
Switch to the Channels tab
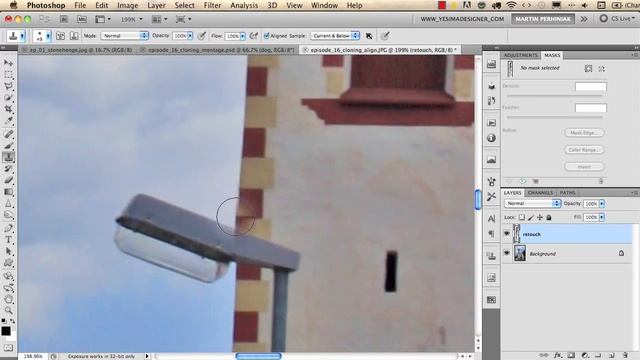click(x=540, y=193)
